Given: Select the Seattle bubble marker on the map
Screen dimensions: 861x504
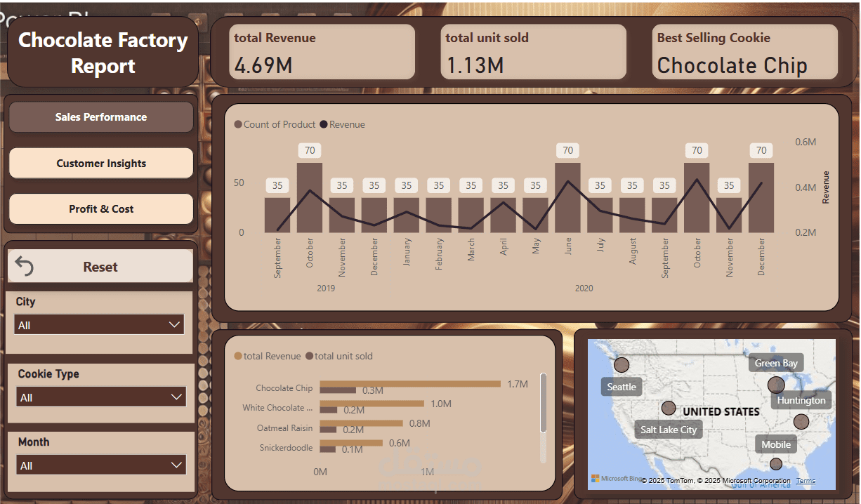Looking at the screenshot, I should point(622,365).
